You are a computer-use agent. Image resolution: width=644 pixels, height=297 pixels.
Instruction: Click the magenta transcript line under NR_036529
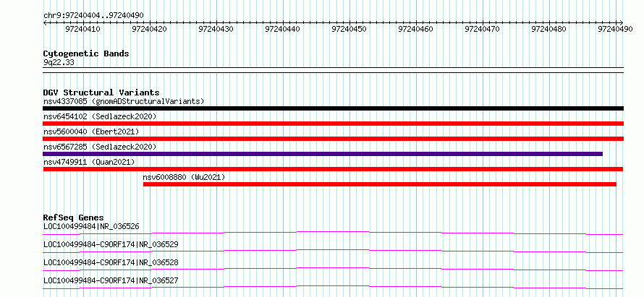point(333,251)
